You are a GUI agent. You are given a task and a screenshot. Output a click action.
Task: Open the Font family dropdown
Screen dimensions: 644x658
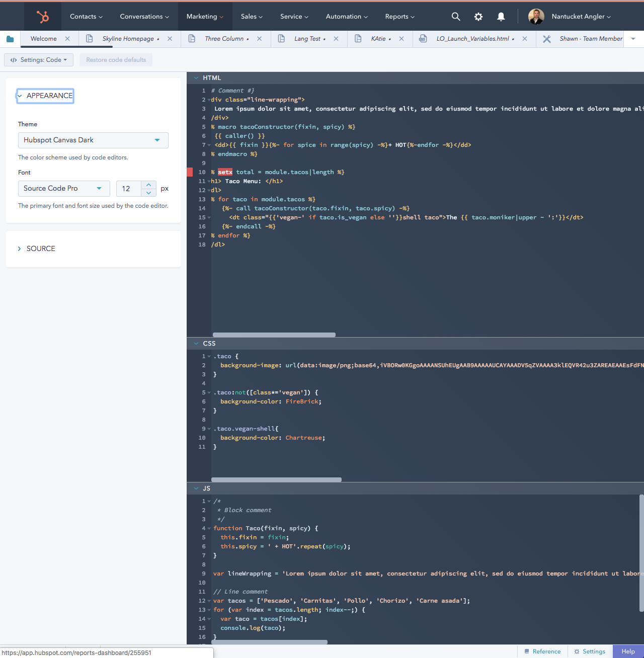[63, 189]
